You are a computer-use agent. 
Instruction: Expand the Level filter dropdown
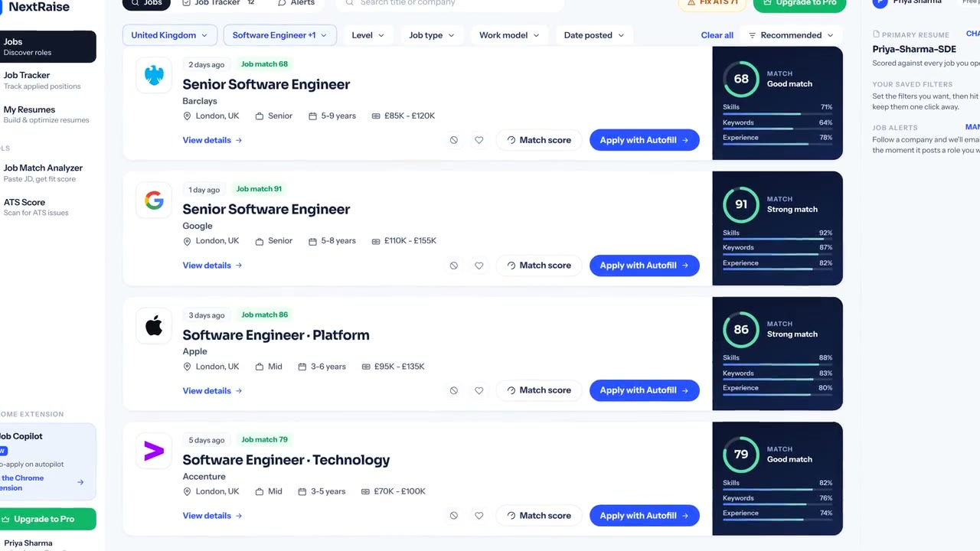[367, 35]
